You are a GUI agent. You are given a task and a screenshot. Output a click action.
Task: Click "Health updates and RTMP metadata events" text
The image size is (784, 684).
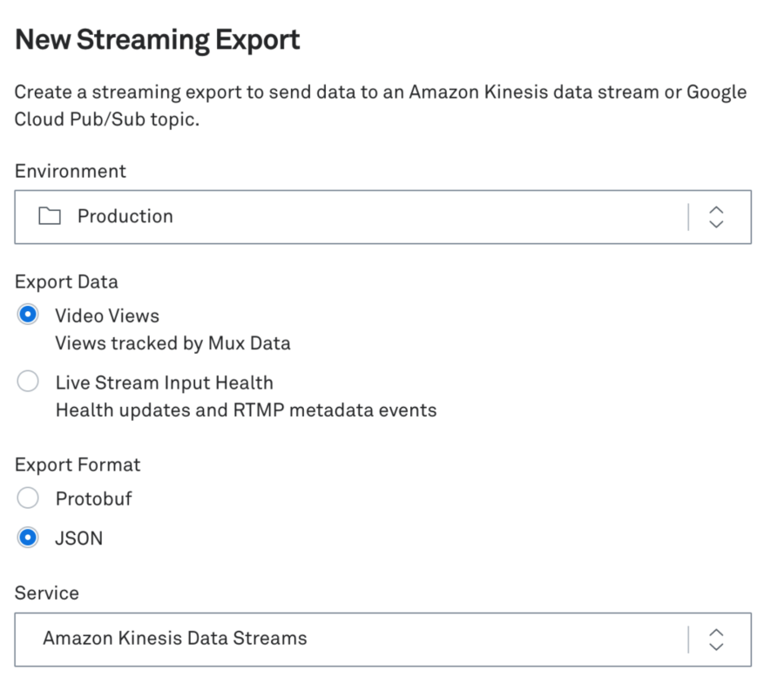point(246,410)
